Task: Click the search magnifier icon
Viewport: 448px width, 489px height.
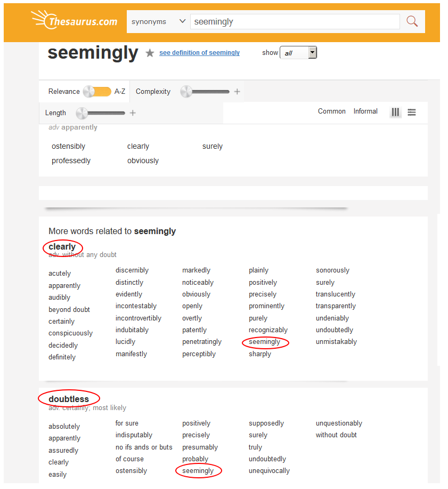Action: point(412,21)
